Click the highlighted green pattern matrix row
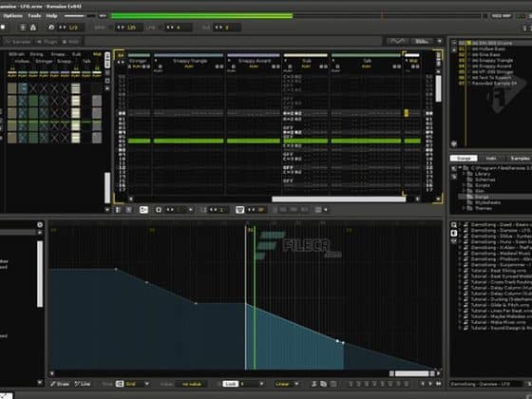This screenshot has width=532, height=399. 54,122
